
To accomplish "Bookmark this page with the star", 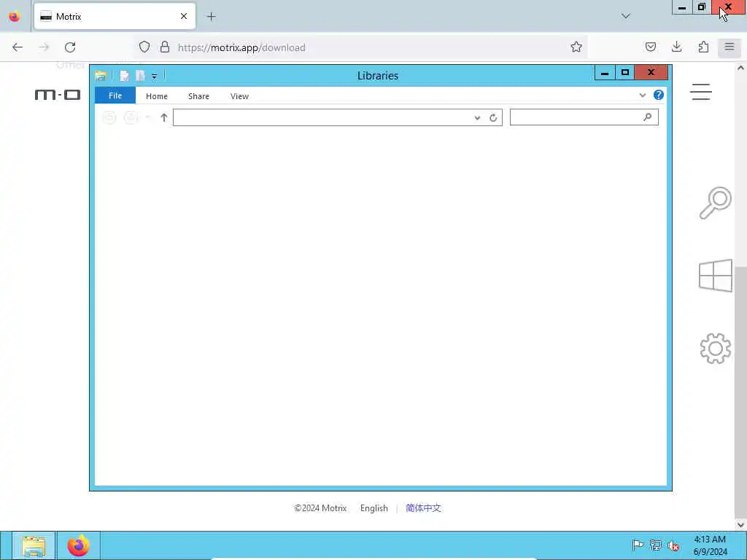I will (x=576, y=47).
